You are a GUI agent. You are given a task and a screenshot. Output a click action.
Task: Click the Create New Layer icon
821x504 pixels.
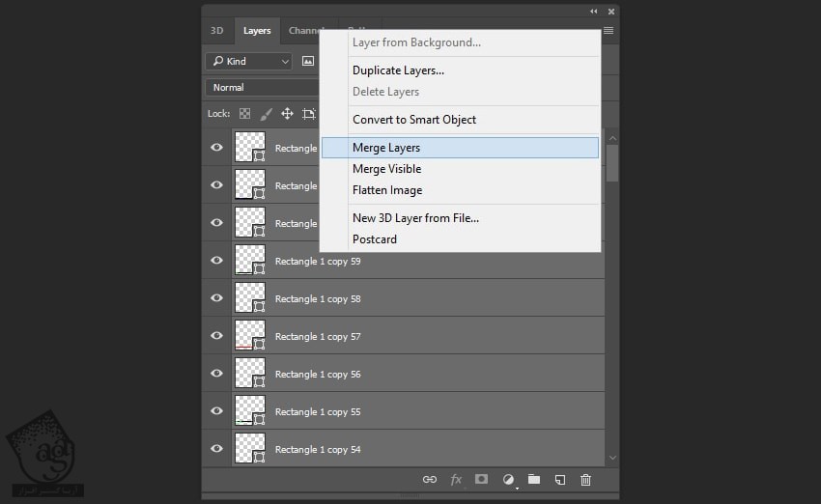pos(560,480)
